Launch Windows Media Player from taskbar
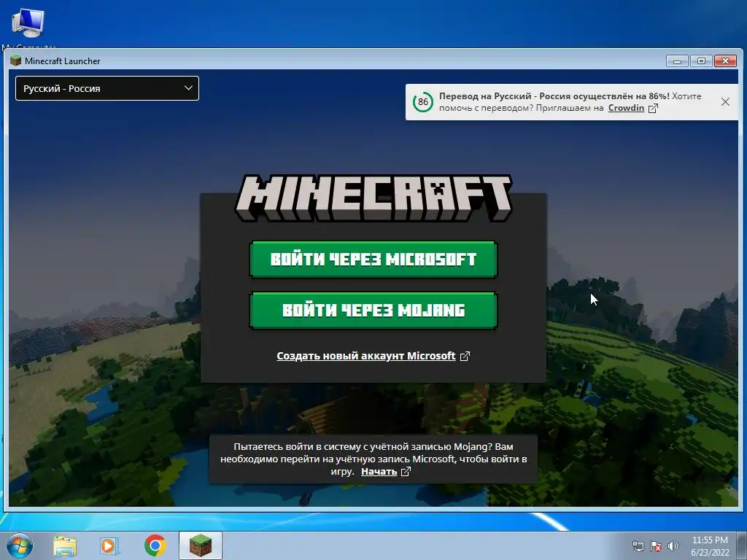Screen dimensions: 747x560 [x=109, y=545]
